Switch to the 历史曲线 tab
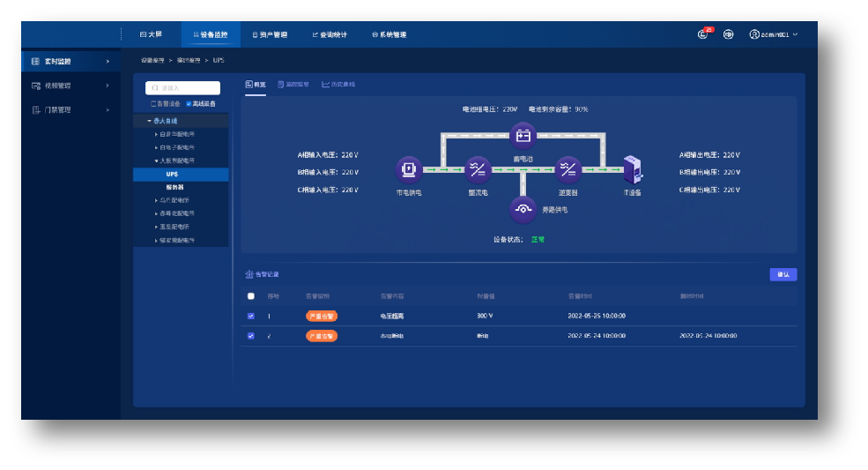The image size is (868, 470). 338,85
